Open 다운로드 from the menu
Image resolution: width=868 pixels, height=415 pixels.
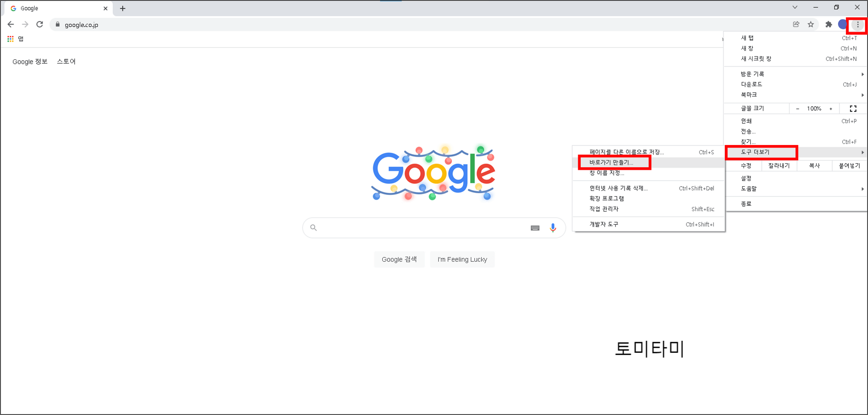pos(796,84)
